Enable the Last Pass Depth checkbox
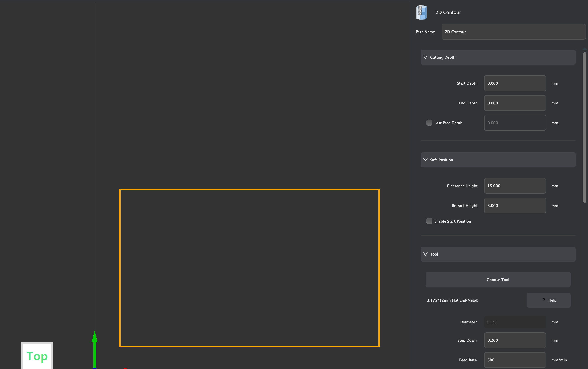 (x=429, y=123)
